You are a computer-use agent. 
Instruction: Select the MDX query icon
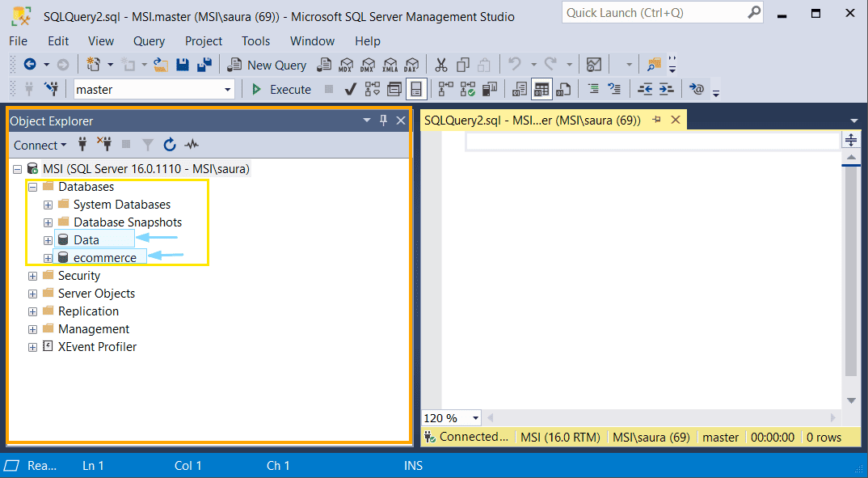[346, 65]
